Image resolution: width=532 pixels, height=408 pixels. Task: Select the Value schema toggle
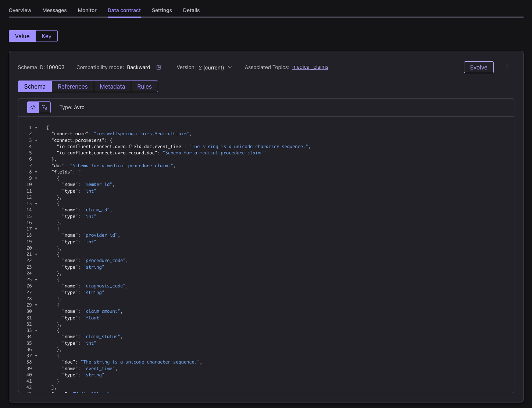point(22,36)
